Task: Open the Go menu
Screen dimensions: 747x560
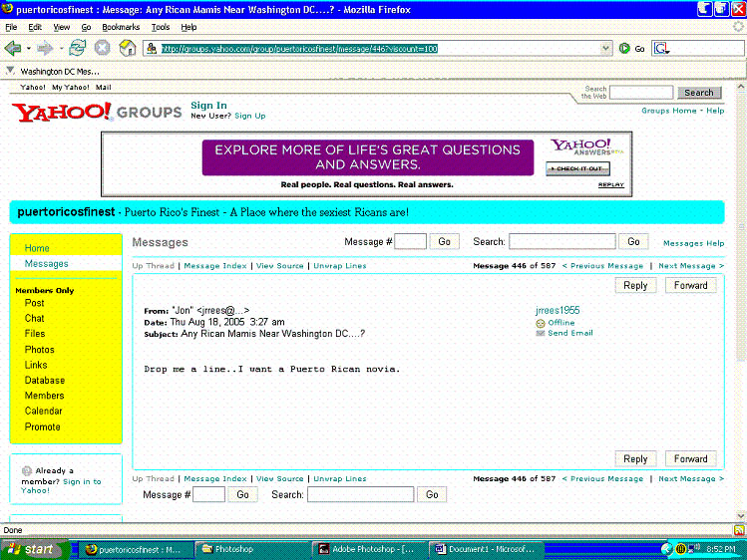Action: tap(86, 27)
